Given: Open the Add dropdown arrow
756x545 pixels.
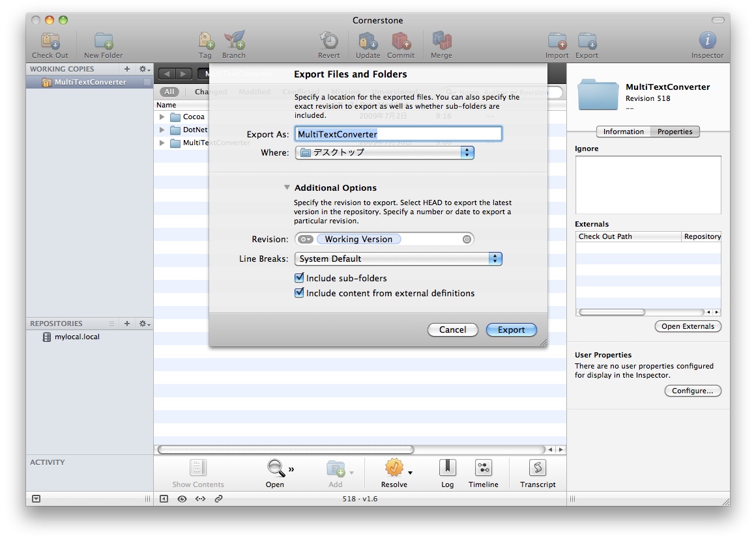Looking at the screenshot, I should (x=351, y=473).
